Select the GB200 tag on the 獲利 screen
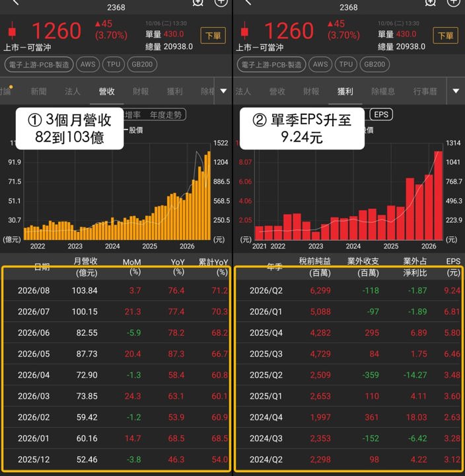Screen dimensions: 465x476 pyautogui.click(x=375, y=64)
